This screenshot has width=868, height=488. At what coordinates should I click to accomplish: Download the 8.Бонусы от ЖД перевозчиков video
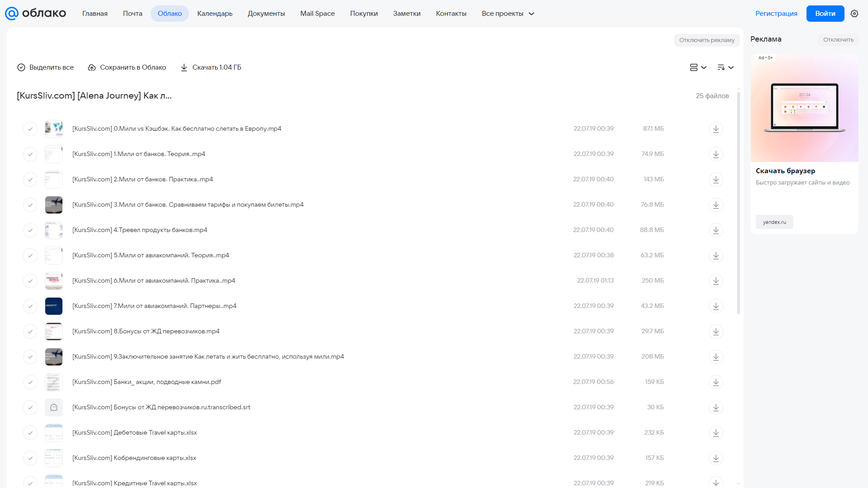tap(716, 332)
